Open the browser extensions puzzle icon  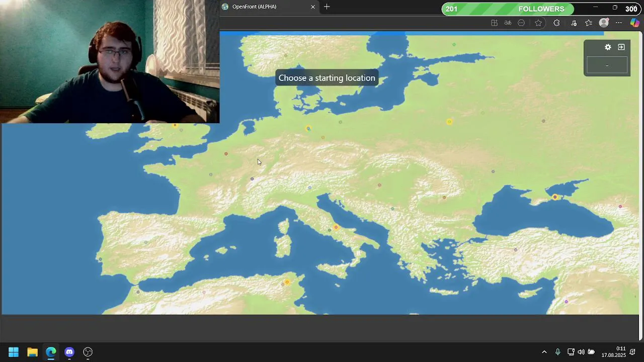click(x=556, y=23)
